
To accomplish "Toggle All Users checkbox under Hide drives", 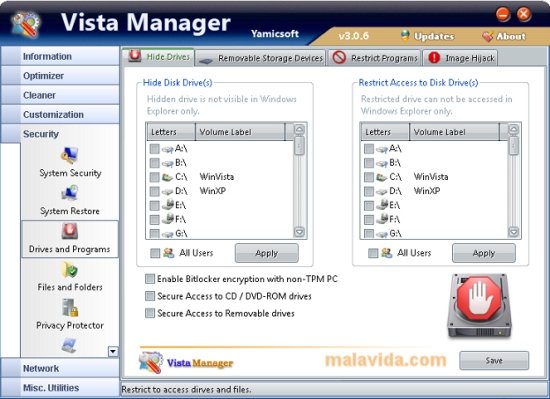I will [x=155, y=253].
